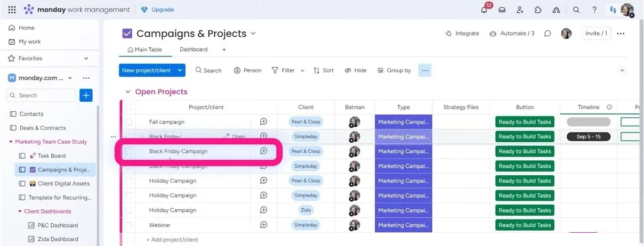Click the invite members icon in top bar
644x246 pixels.
pos(520,10)
